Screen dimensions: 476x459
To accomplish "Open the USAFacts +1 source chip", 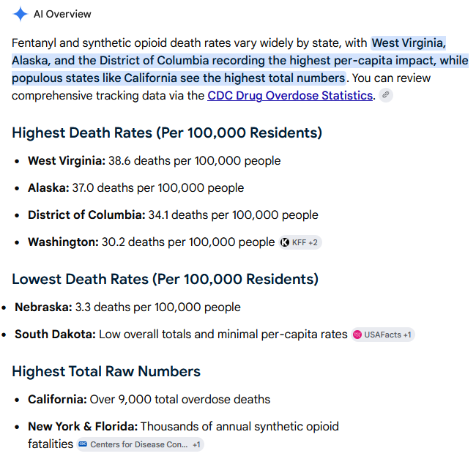I will click(x=383, y=335).
